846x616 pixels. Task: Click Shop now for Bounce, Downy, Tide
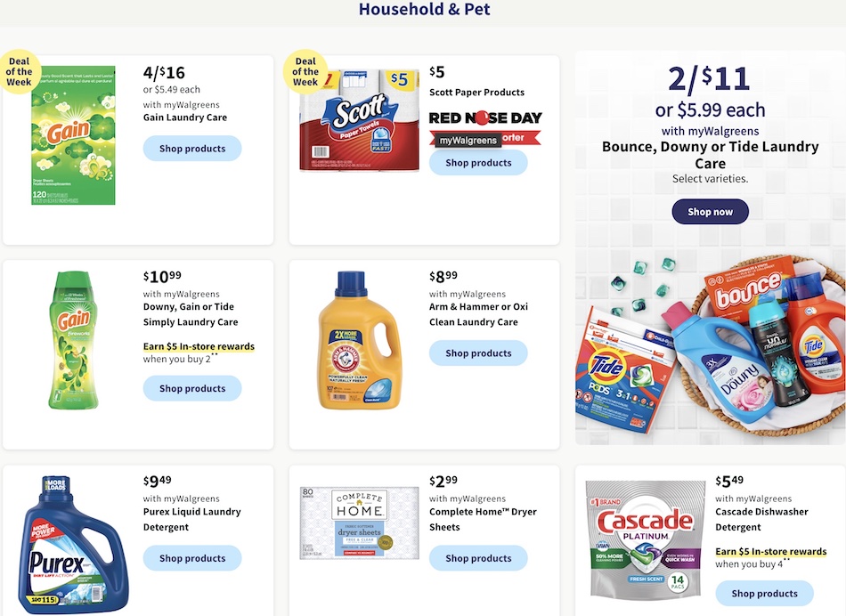(x=710, y=212)
